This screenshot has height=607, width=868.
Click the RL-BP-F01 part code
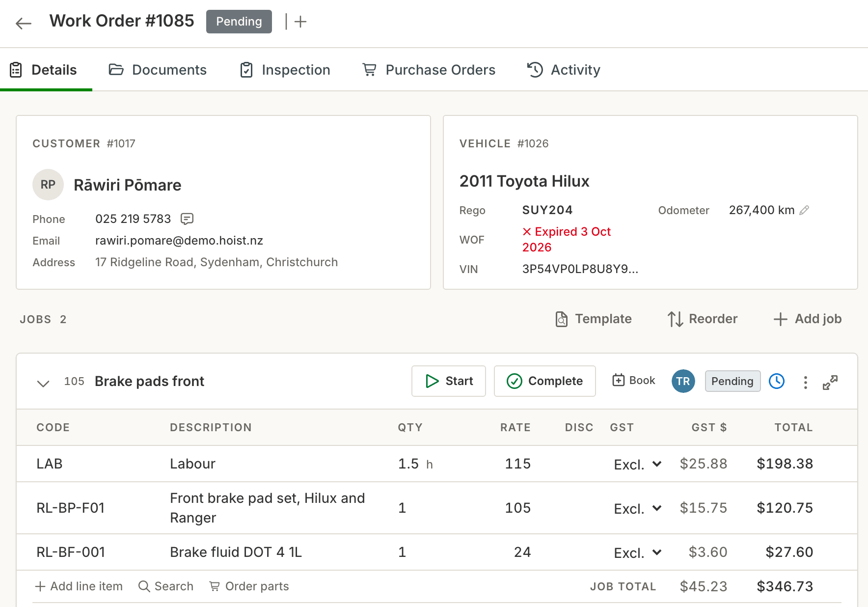[x=71, y=508]
